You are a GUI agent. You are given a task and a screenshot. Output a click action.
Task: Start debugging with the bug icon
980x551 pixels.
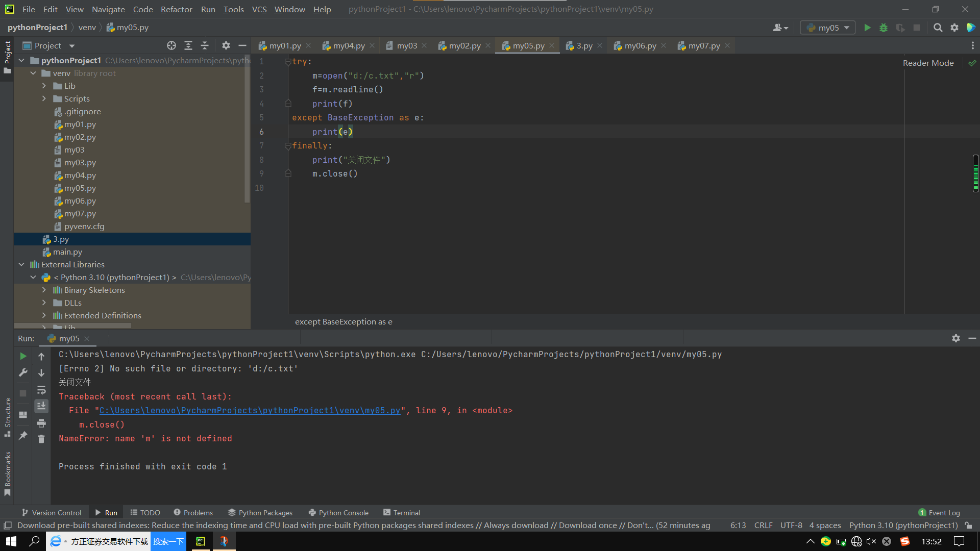tap(884, 28)
